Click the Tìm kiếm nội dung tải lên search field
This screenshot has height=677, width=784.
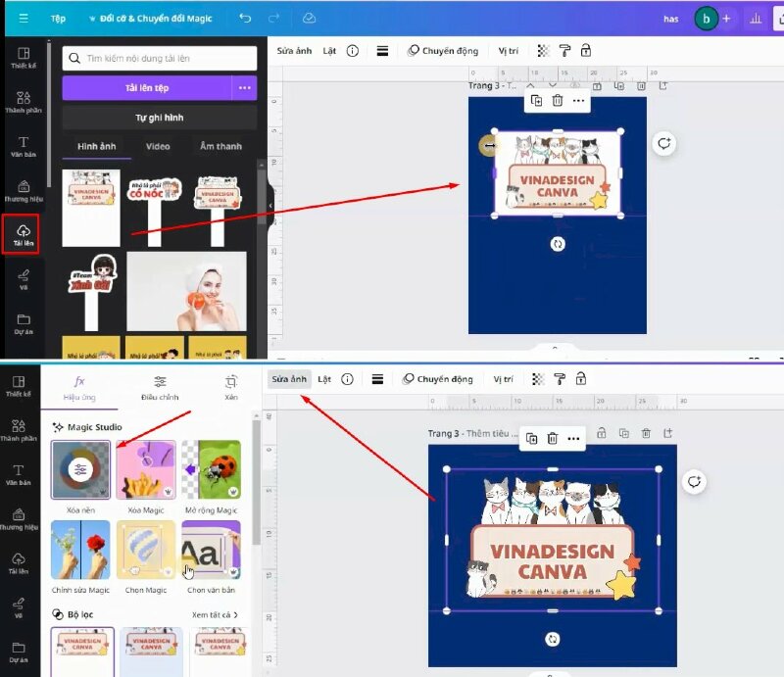coord(159,59)
